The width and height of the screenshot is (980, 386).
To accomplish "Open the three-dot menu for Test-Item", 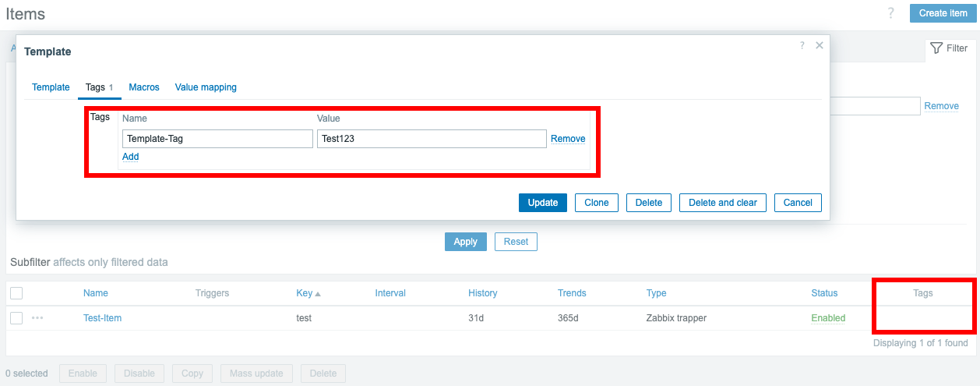I will (37, 318).
